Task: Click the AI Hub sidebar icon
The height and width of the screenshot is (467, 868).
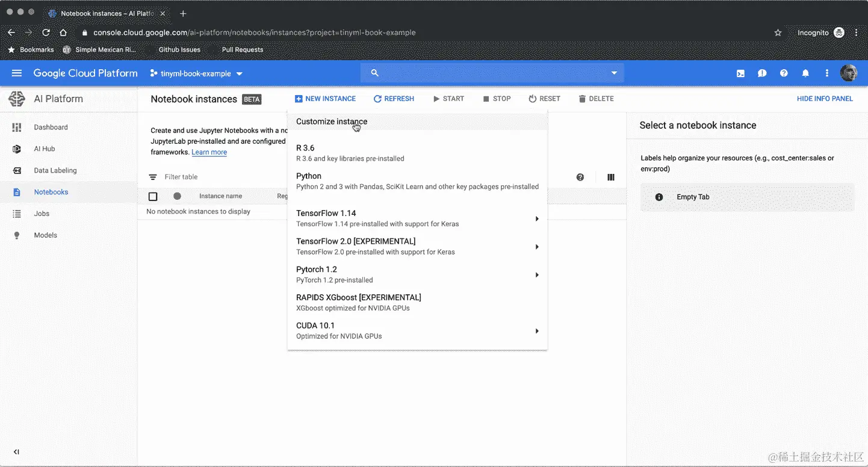Action: click(x=17, y=149)
